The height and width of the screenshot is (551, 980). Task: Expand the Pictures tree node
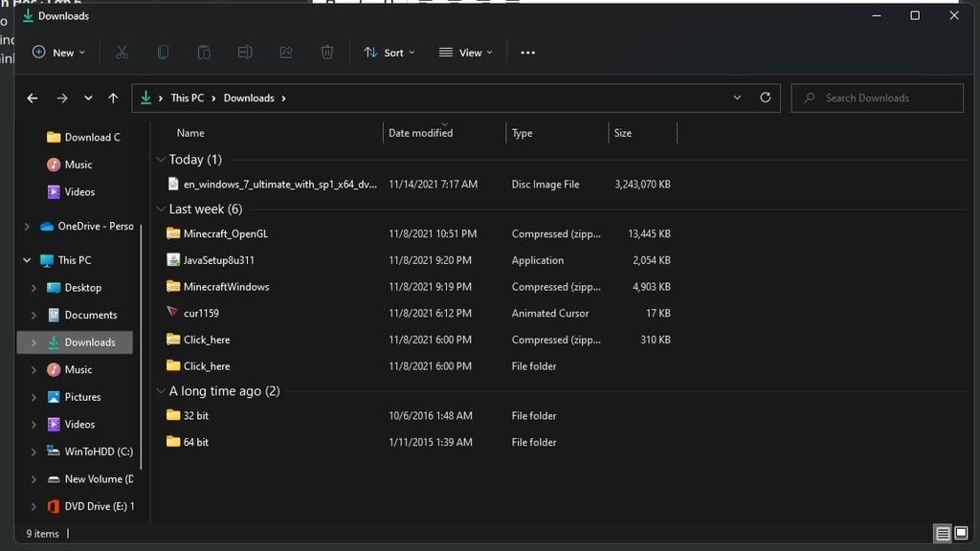33,397
